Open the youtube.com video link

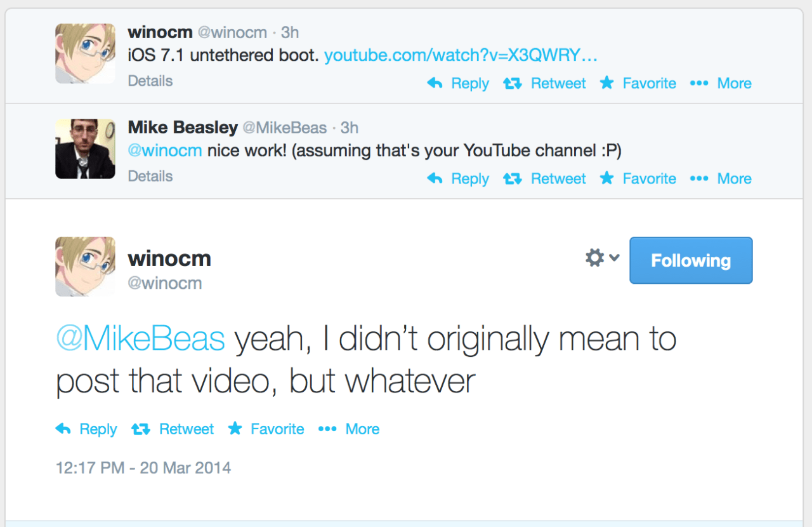pos(461,55)
